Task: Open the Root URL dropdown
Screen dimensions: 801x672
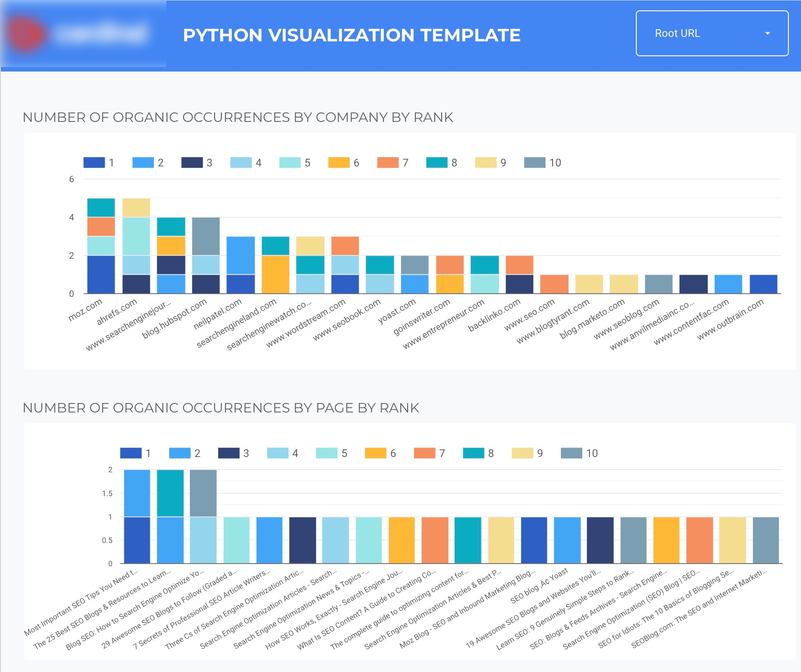Action: point(712,33)
